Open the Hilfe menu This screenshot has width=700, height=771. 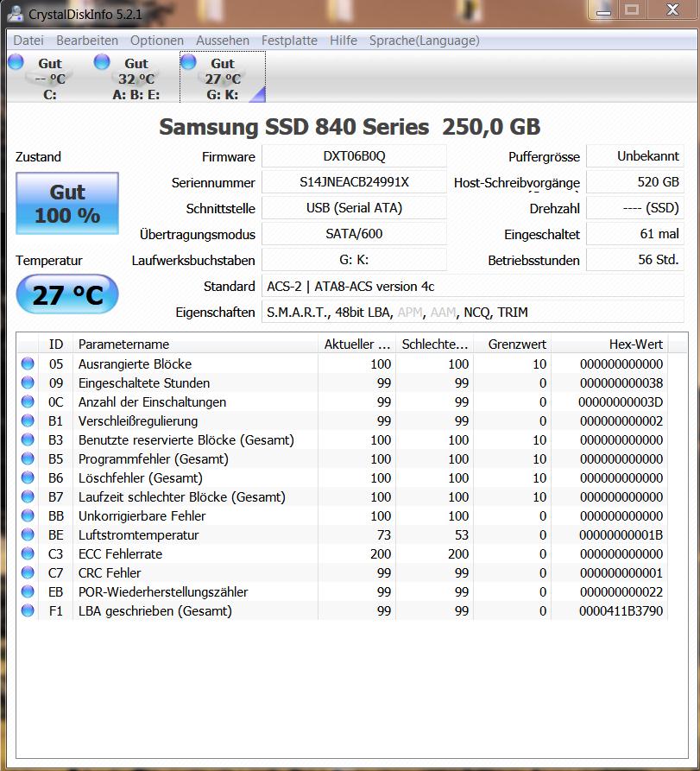point(344,41)
